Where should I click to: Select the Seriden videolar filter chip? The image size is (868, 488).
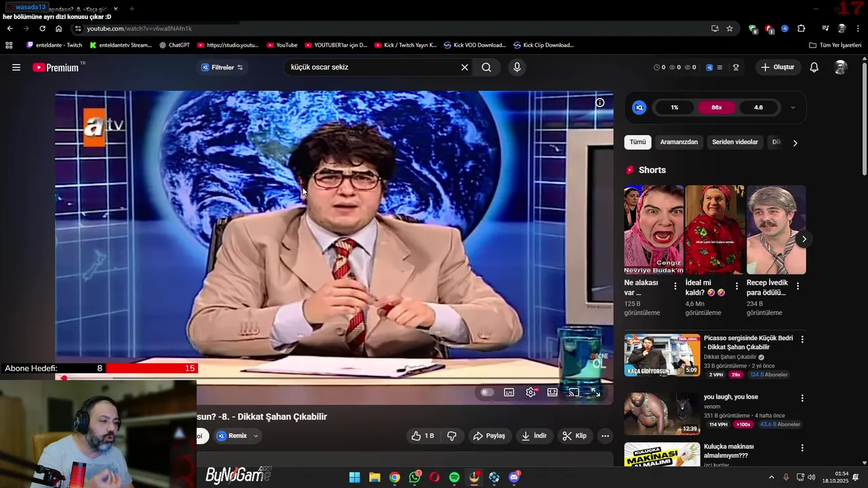click(735, 142)
